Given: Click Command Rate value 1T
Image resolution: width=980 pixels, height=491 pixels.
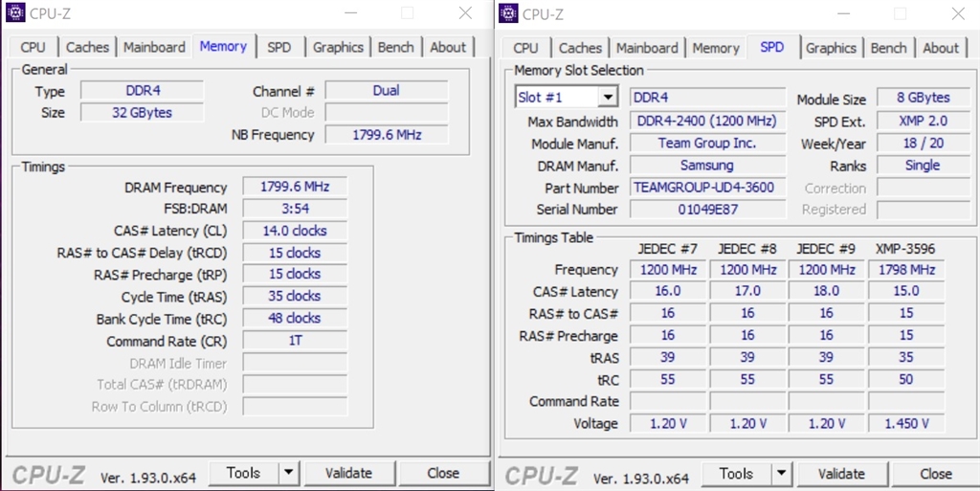Looking at the screenshot, I should click(x=295, y=341).
